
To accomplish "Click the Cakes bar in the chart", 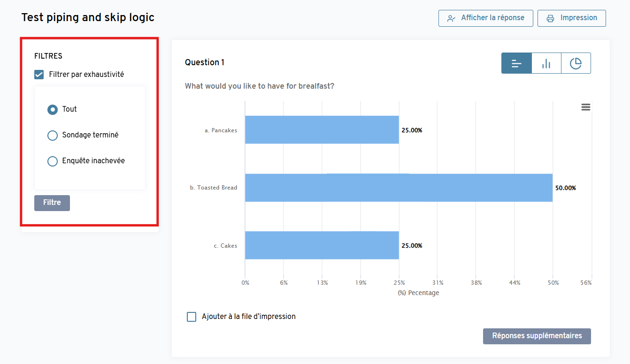I will pyautogui.click(x=322, y=245).
